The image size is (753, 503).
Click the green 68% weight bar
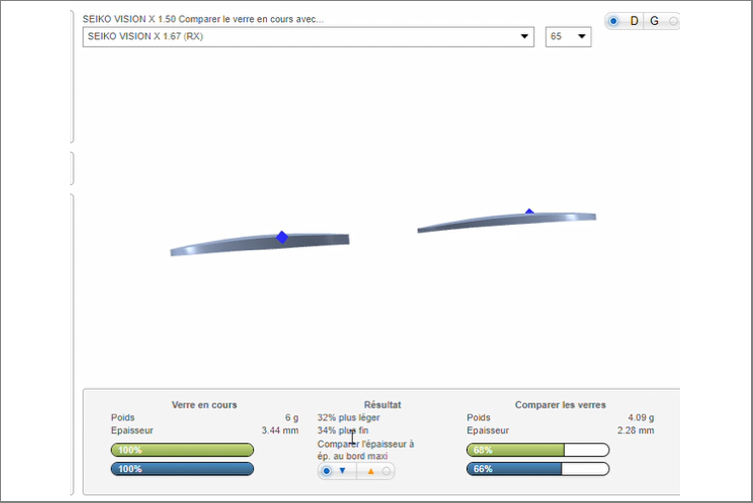point(538,450)
